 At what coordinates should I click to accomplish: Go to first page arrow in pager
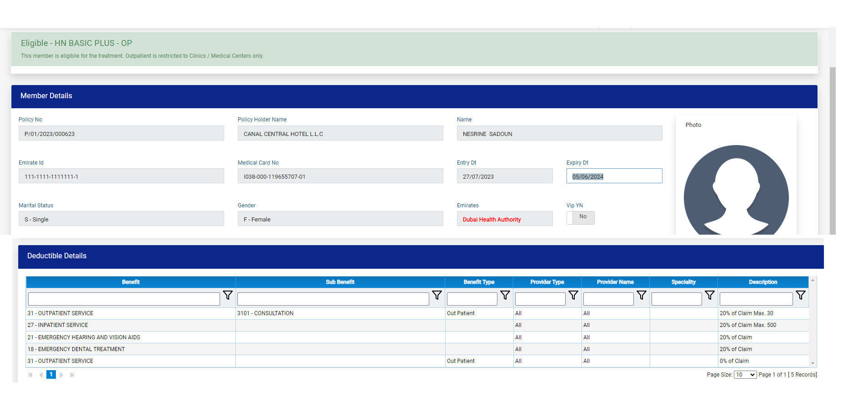click(x=30, y=375)
